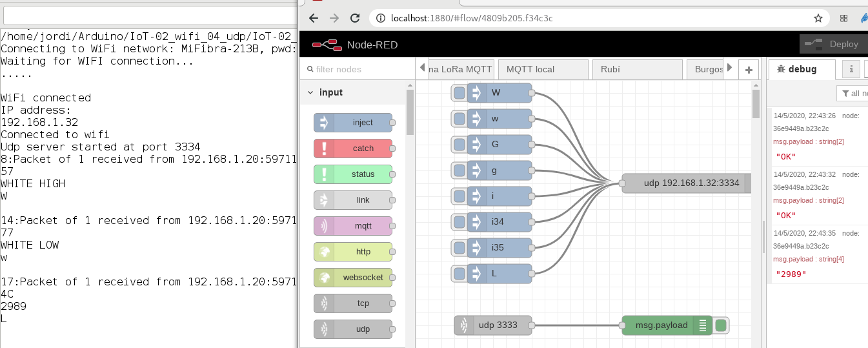Screen dimensions: 868x348
Task: Select the udp 192.168.1.32:3334 output node
Action: point(687,183)
